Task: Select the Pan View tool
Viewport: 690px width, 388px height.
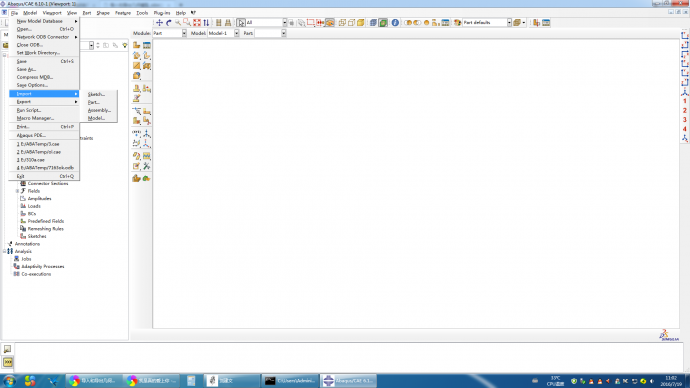Action: (159, 22)
